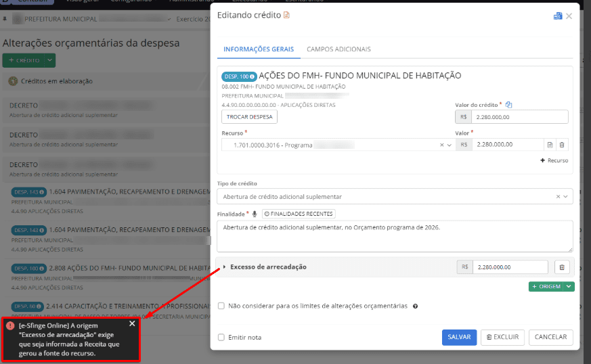The image size is (591, 364).
Task: Expand Excesso de arrecadação section
Action: 224,267
